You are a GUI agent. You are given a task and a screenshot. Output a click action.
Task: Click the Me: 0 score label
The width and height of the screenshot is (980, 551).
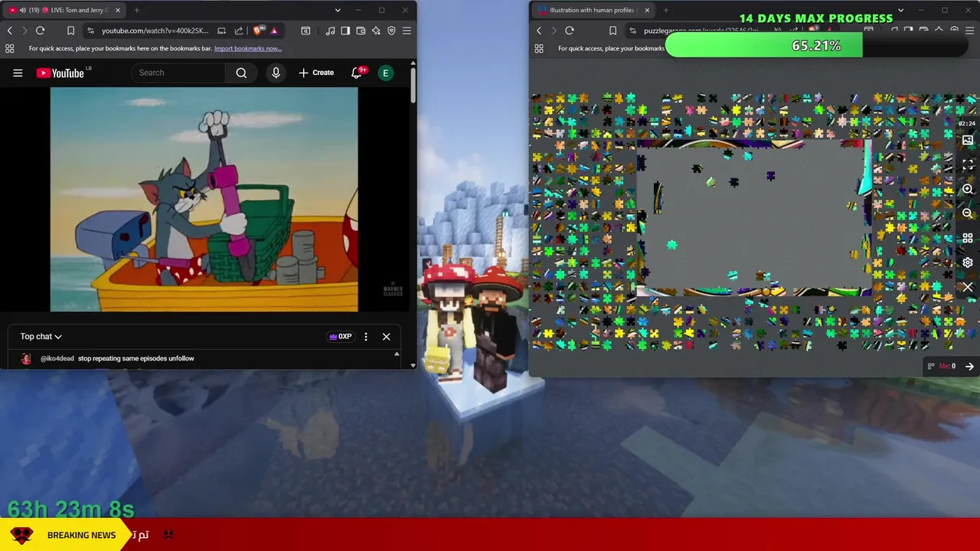click(947, 367)
